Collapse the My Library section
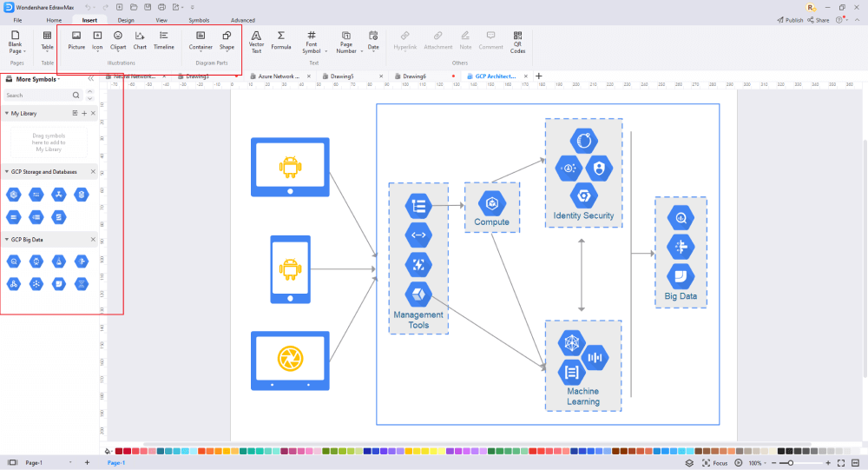The height and width of the screenshot is (470, 868). [x=7, y=113]
